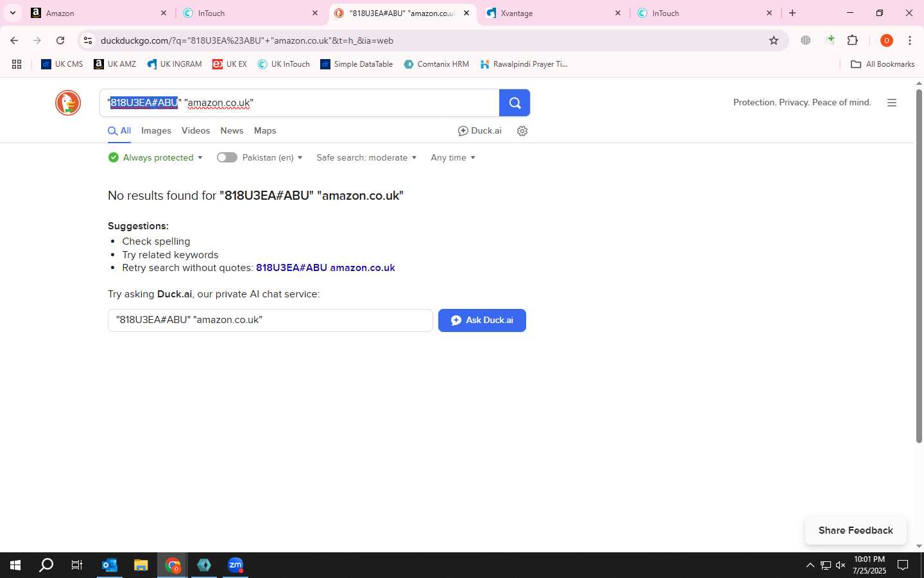Open the Extensions puzzle icon

coord(853,40)
